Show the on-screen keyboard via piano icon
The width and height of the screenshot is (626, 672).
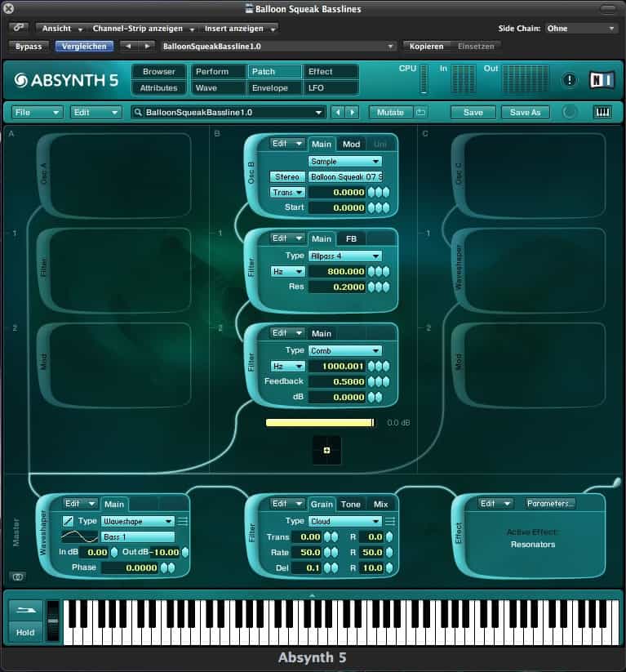(602, 112)
